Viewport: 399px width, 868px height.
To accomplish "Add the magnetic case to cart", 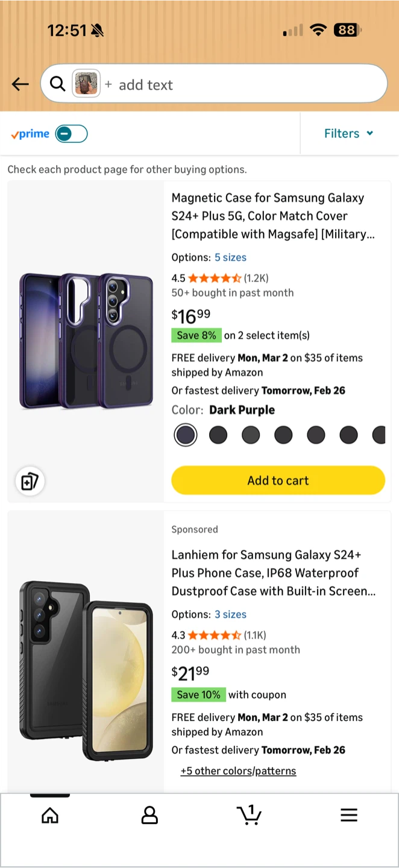I will pyautogui.click(x=278, y=480).
